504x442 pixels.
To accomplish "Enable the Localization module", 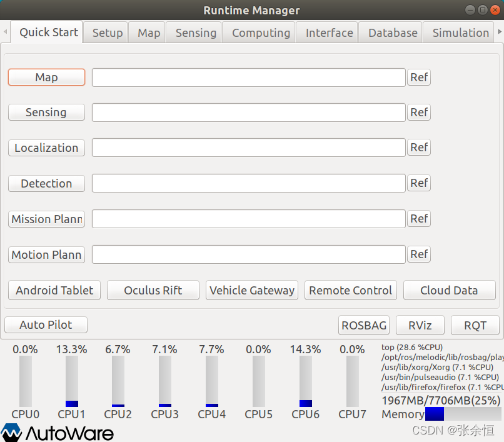I will click(46, 148).
